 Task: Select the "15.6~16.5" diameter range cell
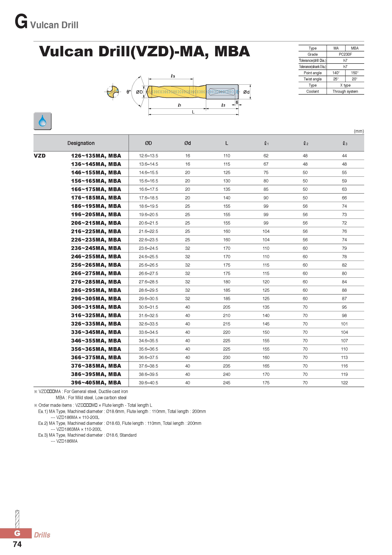point(149,181)
